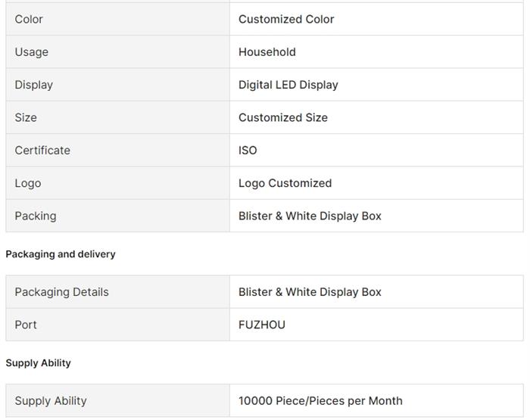Click the Color label cell

(29, 19)
